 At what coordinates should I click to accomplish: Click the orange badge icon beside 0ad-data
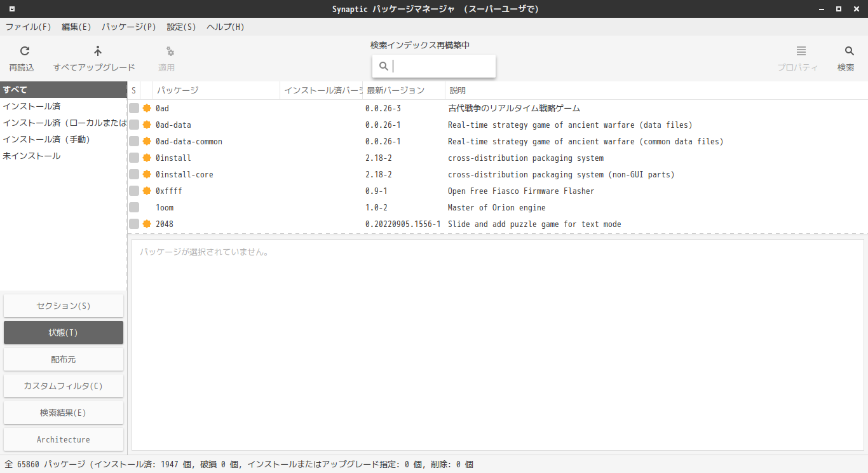tap(147, 125)
